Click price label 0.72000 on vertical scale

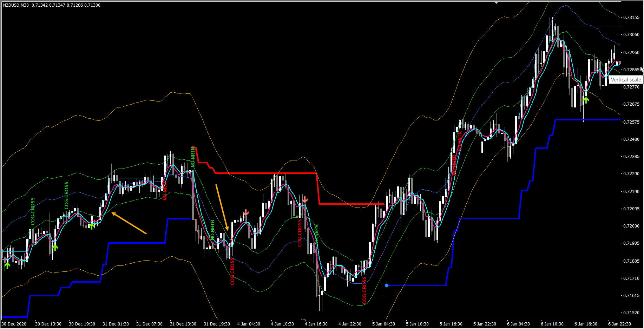pos(631,226)
